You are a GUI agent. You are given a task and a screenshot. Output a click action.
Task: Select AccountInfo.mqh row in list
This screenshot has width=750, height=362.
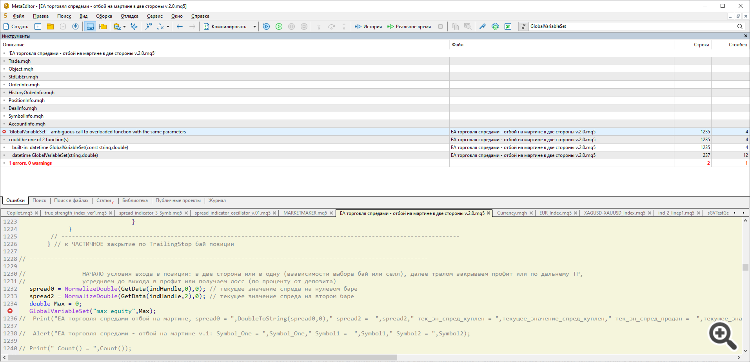click(x=375, y=123)
